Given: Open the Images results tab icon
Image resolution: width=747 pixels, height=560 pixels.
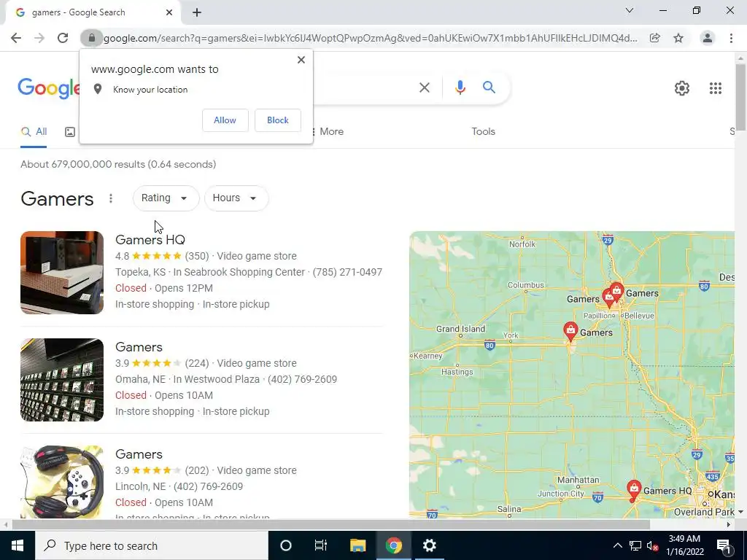Looking at the screenshot, I should tap(70, 132).
